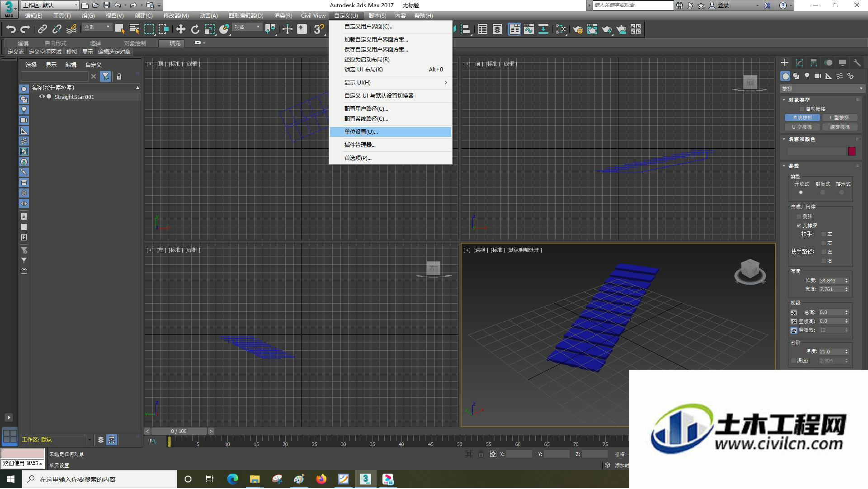Select the Systems category icon
Image resolution: width=868 pixels, height=489 pixels.
tap(850, 76)
